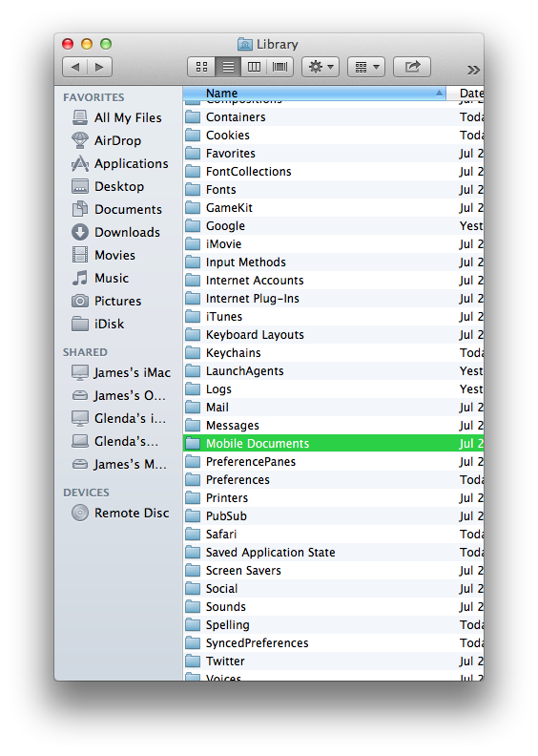This screenshot has height=756, width=538.
Task: Click the Social folder name
Action: click(x=221, y=589)
